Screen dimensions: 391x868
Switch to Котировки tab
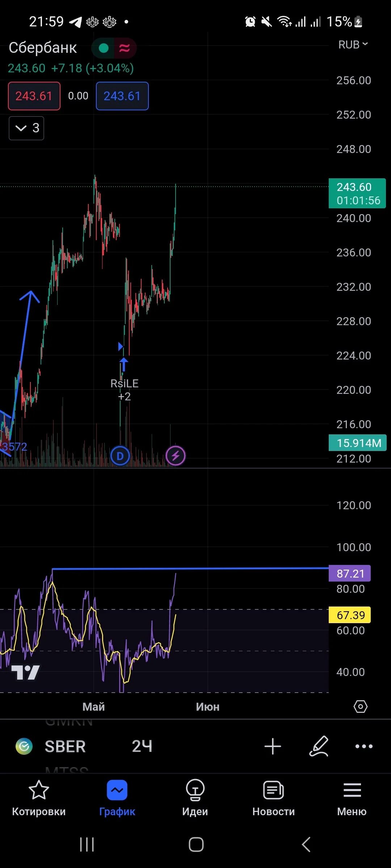coord(39,798)
